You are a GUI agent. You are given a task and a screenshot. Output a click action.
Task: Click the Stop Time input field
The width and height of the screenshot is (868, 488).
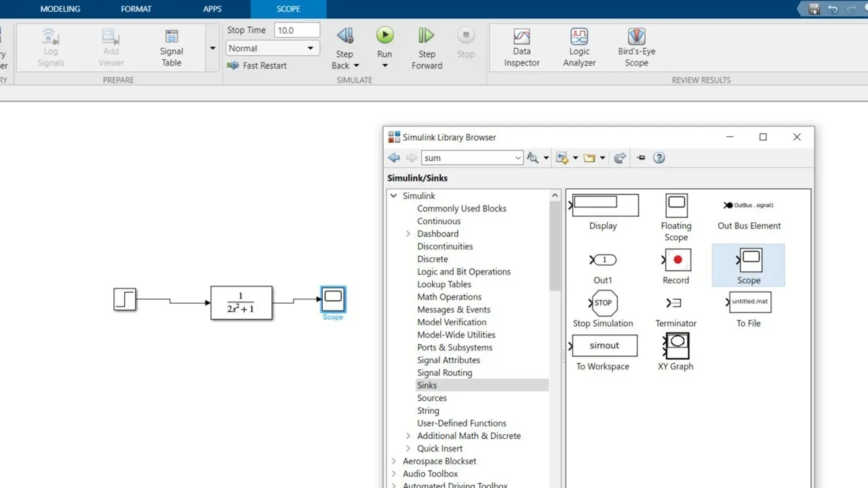pos(297,30)
